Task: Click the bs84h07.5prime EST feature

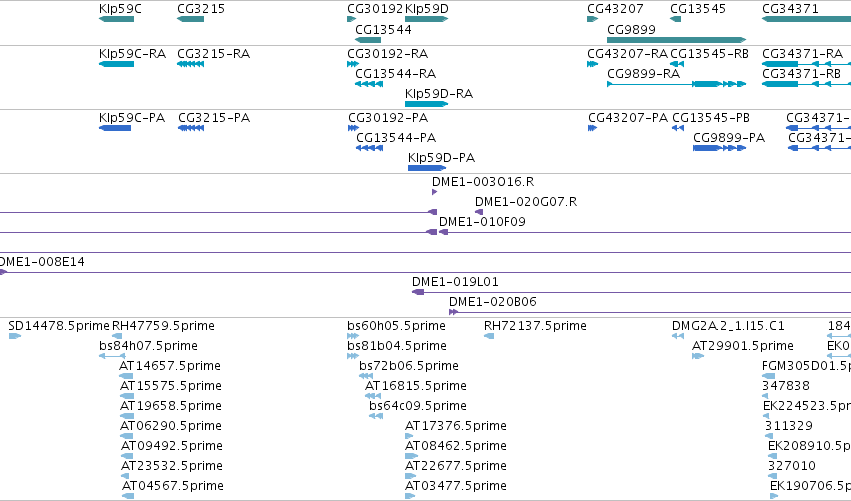Action: click(x=112, y=356)
